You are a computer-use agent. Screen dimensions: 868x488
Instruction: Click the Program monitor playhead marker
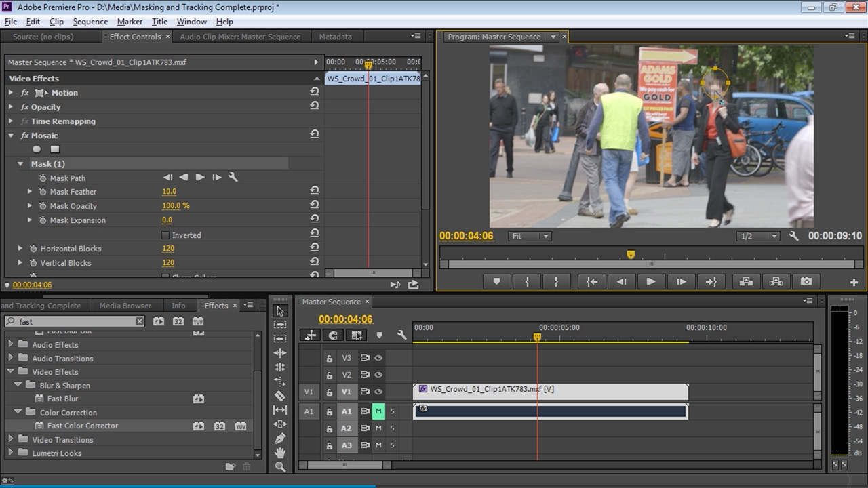click(x=631, y=255)
